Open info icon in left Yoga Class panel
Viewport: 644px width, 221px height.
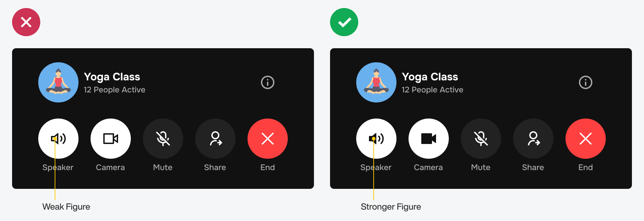click(x=268, y=82)
